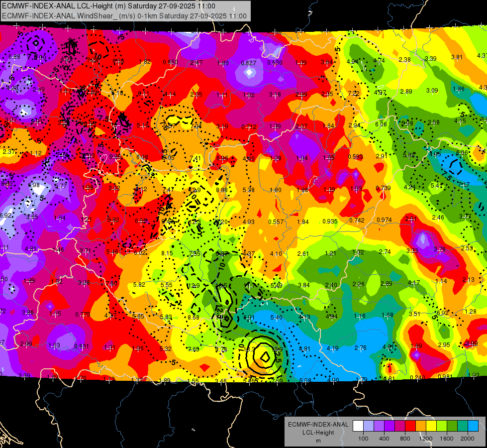Click the map value 0.739
This screenshot has height=448, width=487.
(x=383, y=188)
